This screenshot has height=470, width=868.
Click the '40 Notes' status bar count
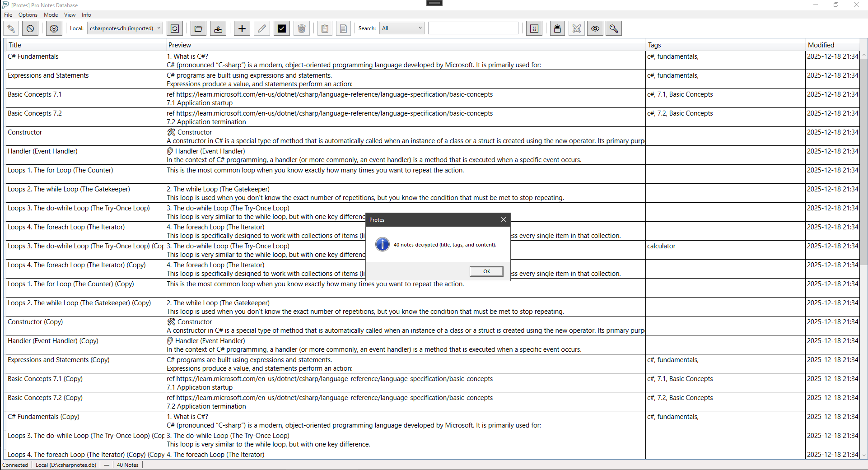(128, 465)
